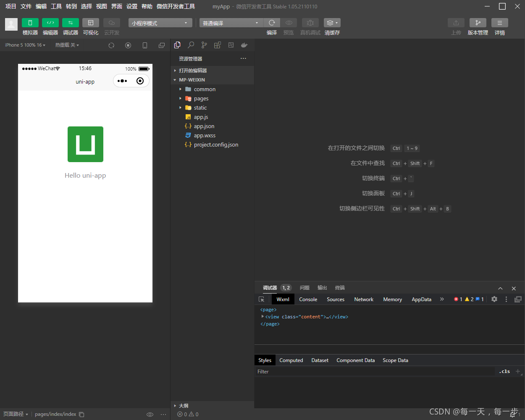
Task: Open hot reload dropdown
Action: [67, 45]
